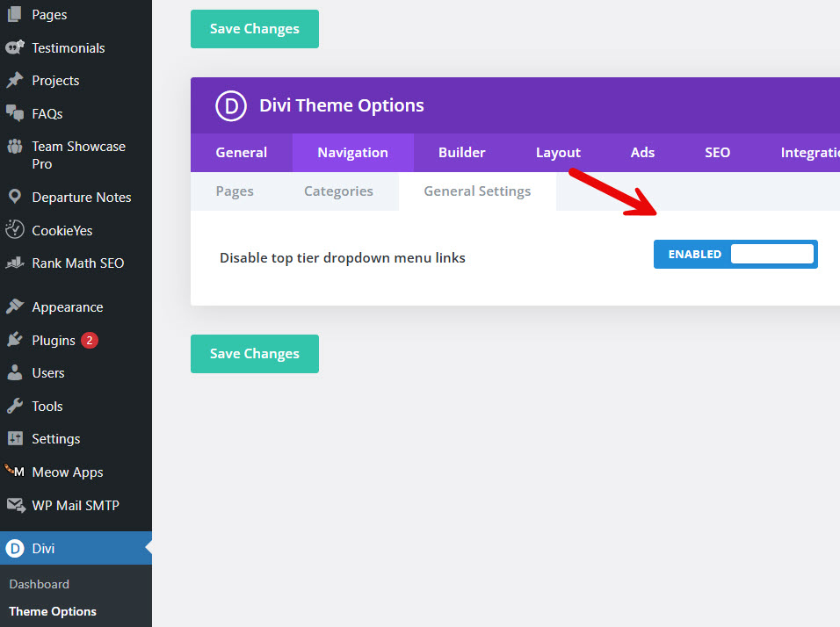Click the top Save Changes button
Viewport: 840px width, 627px height.
(255, 29)
